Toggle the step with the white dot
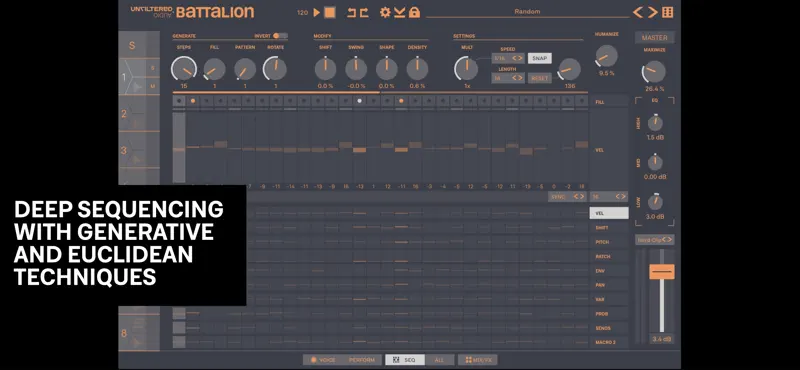This screenshot has height=370, width=800. pos(359,101)
